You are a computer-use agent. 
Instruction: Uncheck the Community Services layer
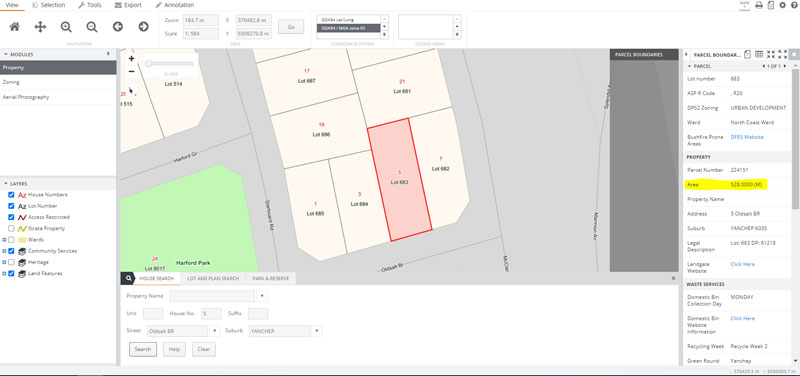pyautogui.click(x=11, y=251)
